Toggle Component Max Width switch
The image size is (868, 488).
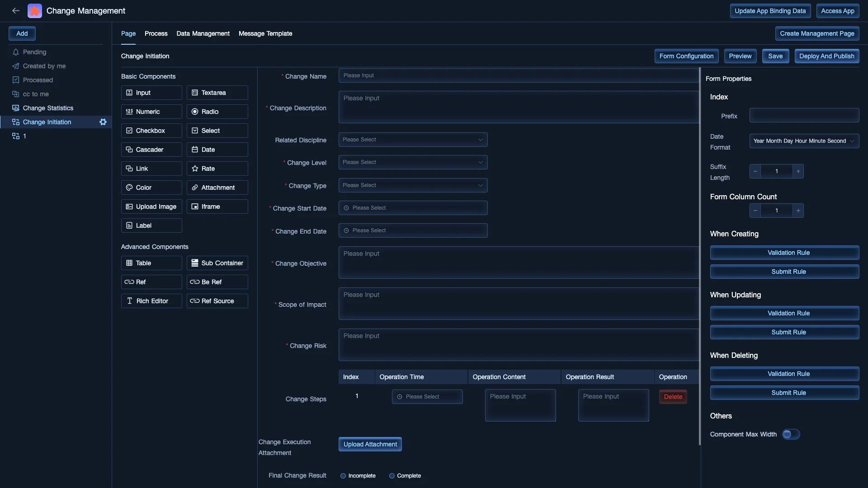click(x=791, y=434)
